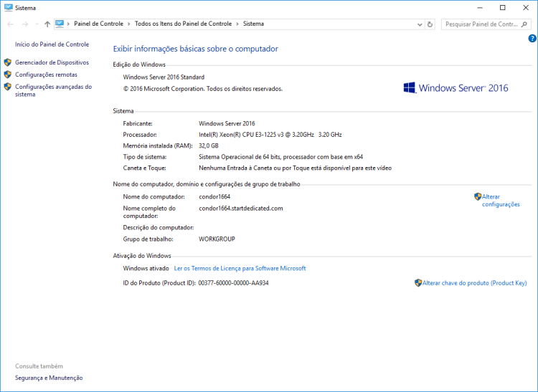Refresh the Sistema page
538x392 pixels.
pyautogui.click(x=430, y=24)
